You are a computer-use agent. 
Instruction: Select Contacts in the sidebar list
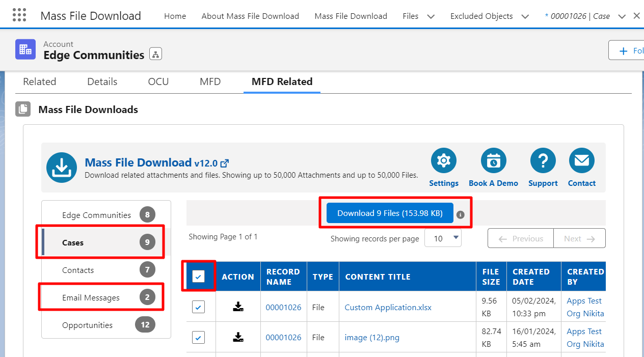pyautogui.click(x=106, y=270)
